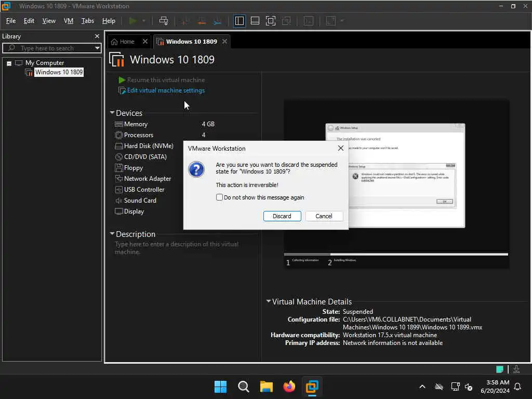Collapse the Devices section
The width and height of the screenshot is (532, 399).
point(112,112)
